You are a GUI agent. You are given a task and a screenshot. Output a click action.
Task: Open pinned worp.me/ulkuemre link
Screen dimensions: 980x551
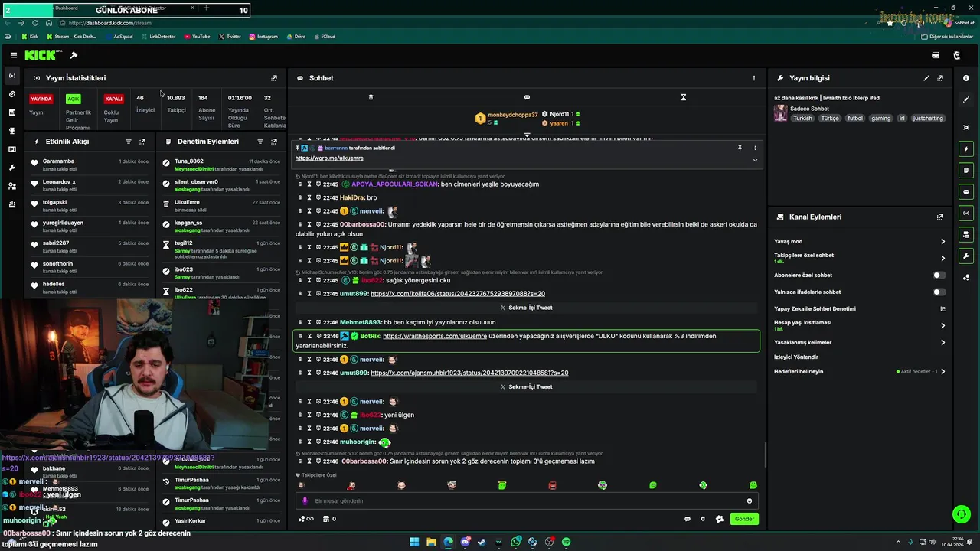coord(329,158)
